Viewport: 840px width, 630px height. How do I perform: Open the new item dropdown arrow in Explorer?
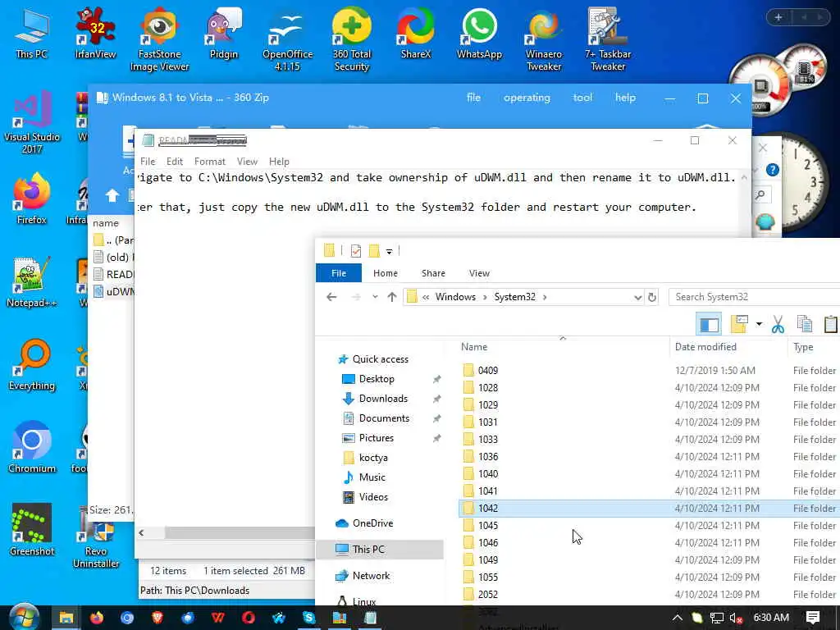click(759, 324)
